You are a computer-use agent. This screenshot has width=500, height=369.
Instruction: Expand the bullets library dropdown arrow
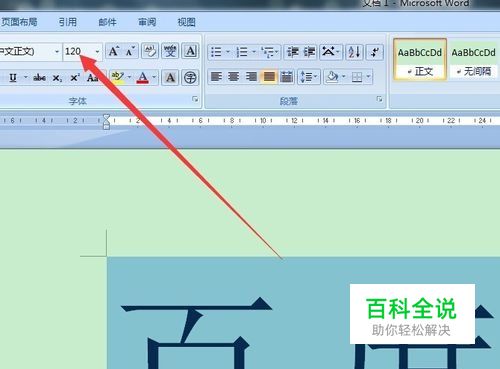tap(228, 52)
